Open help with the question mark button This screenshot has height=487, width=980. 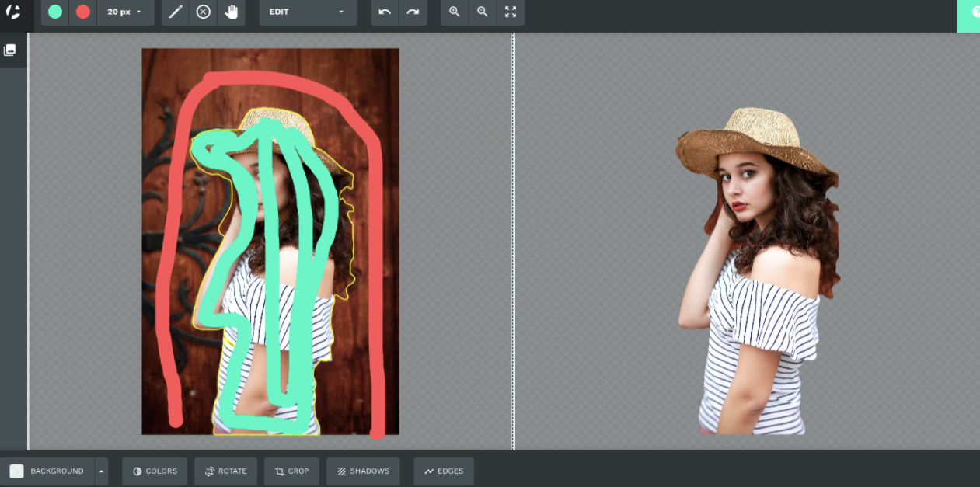click(x=969, y=15)
